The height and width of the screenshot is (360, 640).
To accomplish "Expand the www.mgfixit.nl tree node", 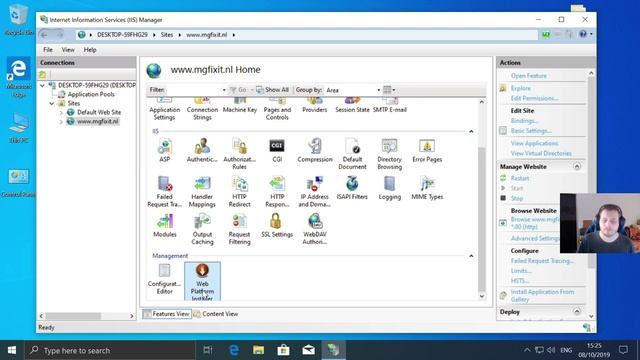I will pyautogui.click(x=61, y=122).
